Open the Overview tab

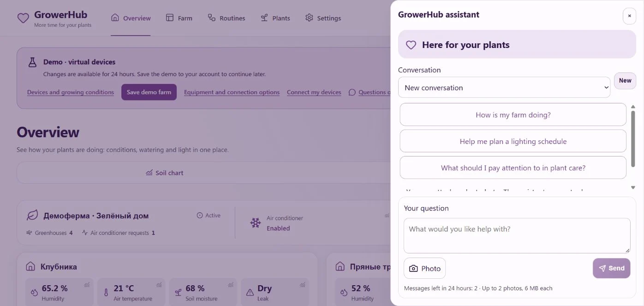pyautogui.click(x=131, y=18)
